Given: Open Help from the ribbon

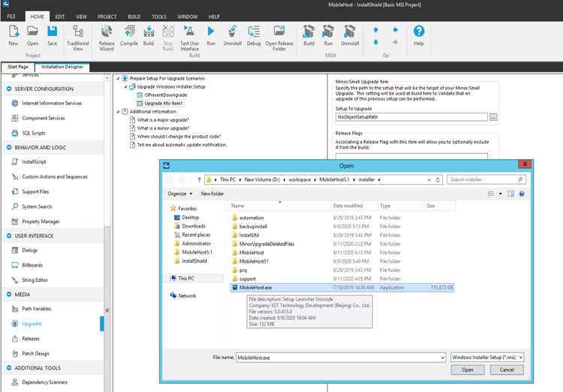Looking at the screenshot, I should 419,32.
